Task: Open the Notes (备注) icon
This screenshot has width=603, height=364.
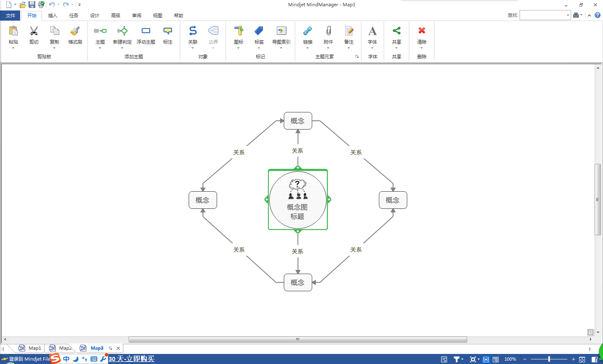Action: point(349,31)
